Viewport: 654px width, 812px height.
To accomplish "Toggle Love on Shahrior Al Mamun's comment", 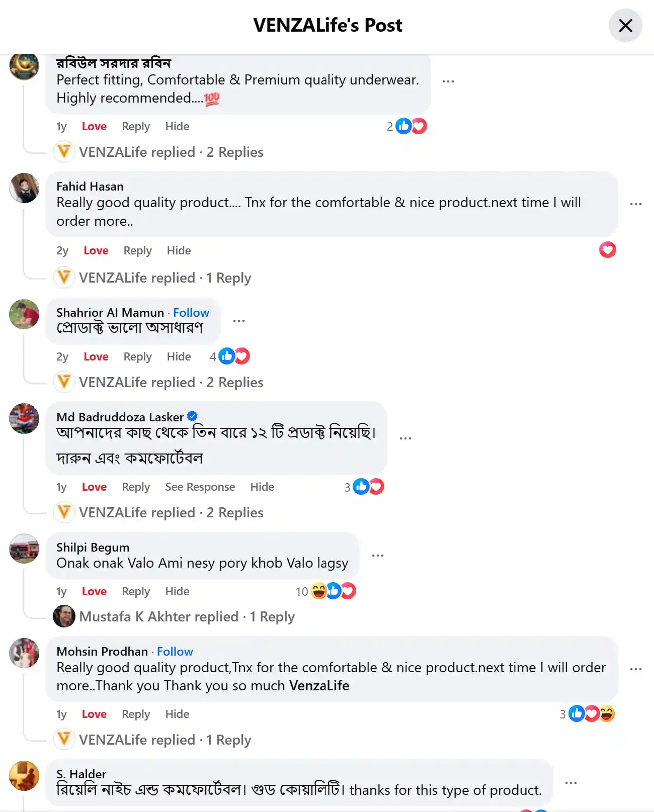I will (x=96, y=356).
